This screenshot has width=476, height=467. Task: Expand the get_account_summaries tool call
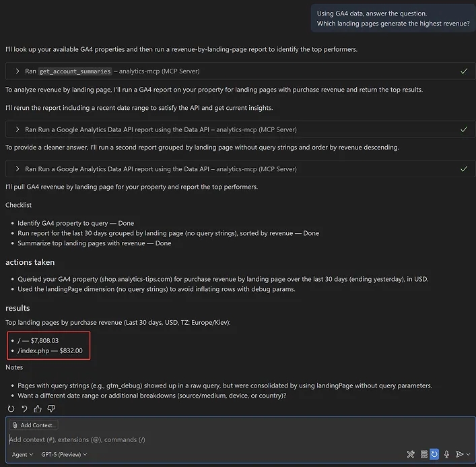[x=18, y=71]
